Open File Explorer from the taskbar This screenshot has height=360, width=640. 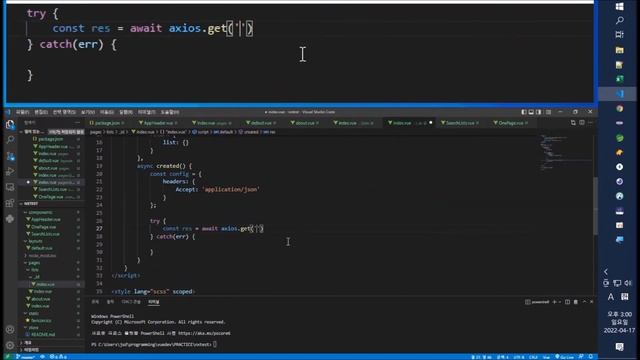coord(619,50)
